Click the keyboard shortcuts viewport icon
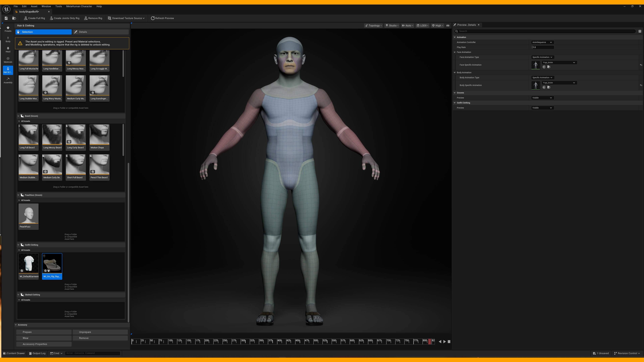 coord(448,25)
